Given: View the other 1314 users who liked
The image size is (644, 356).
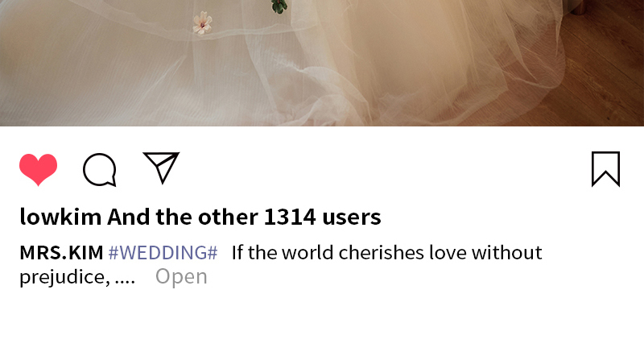Looking at the screenshot, I should (244, 217).
